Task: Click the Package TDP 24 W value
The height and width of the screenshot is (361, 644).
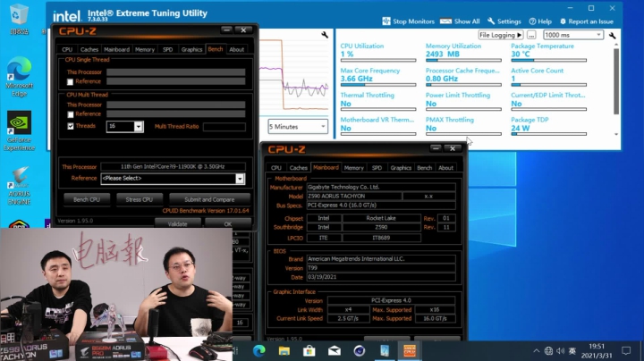Action: click(521, 128)
